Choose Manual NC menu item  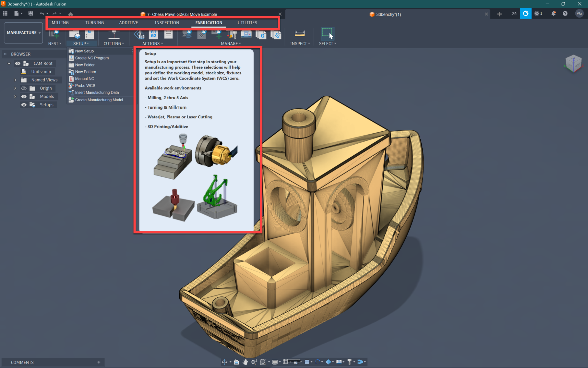tap(100, 79)
